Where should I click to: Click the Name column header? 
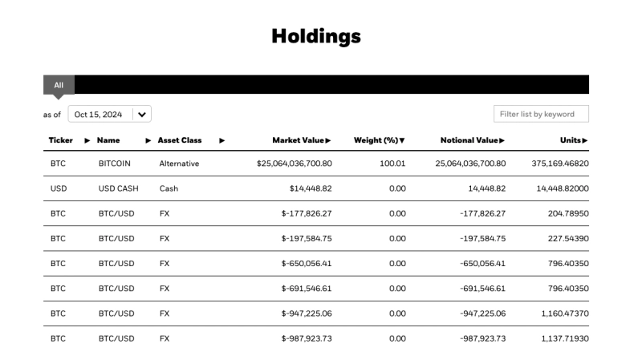(108, 141)
